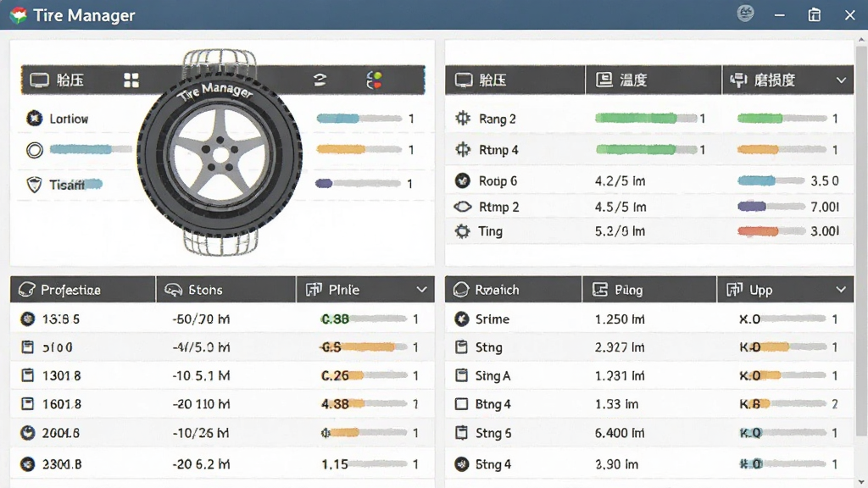The image size is (868, 488).
Task: Click the gear icon beside Ting
Action: 462,231
